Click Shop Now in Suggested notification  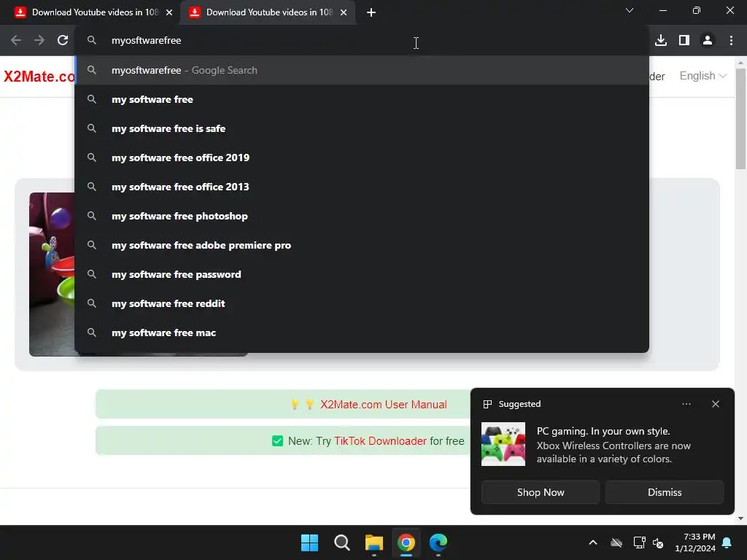click(541, 492)
